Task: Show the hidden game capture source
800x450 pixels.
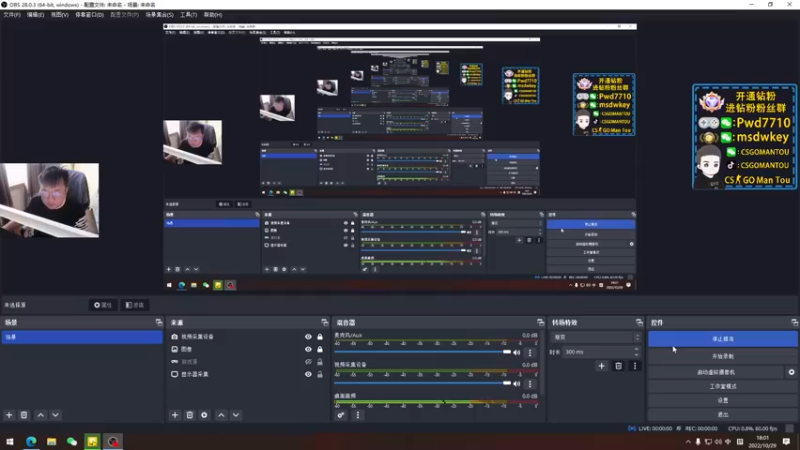Action: 308,362
